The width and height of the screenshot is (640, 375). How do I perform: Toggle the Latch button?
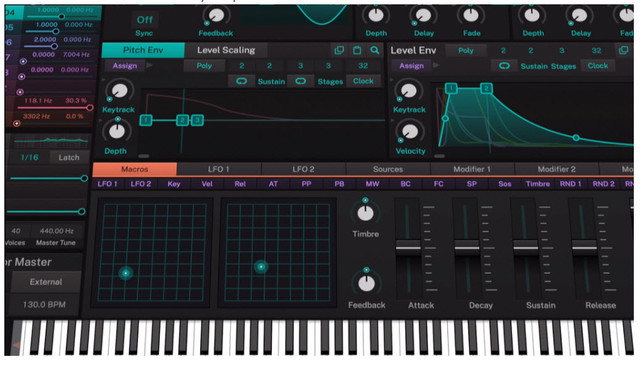click(x=69, y=157)
